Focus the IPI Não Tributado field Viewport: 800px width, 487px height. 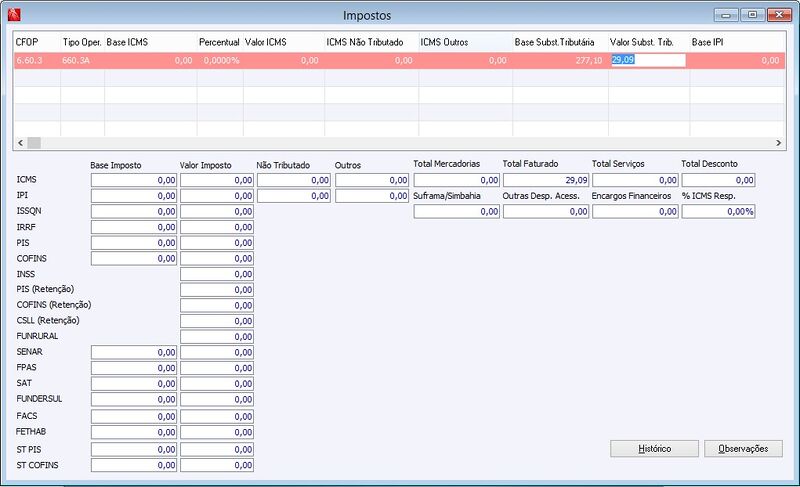(x=294, y=196)
